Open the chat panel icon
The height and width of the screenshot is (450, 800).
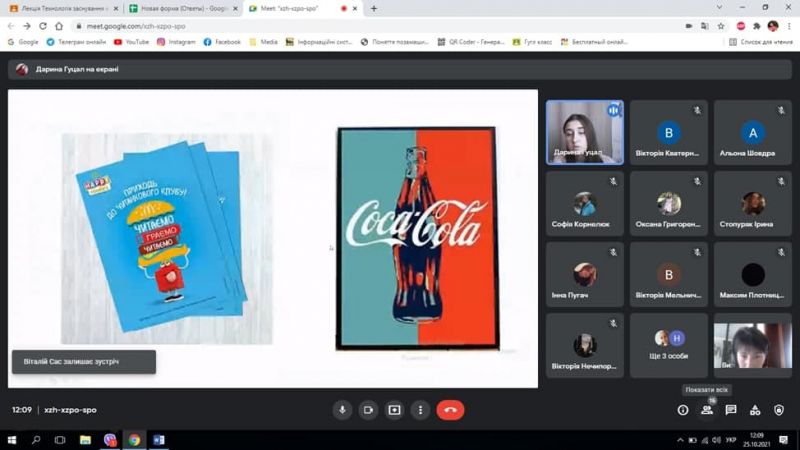point(731,410)
